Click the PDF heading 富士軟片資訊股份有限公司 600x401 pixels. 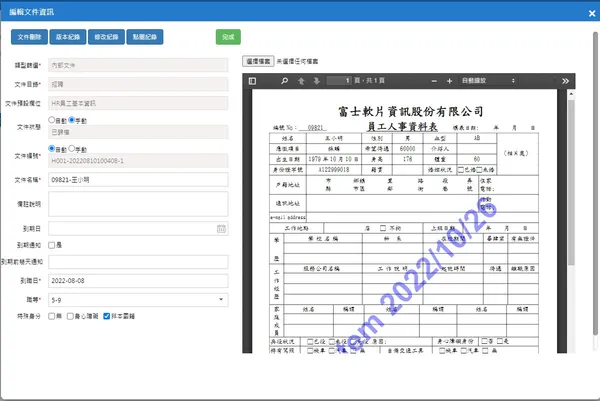click(x=411, y=111)
